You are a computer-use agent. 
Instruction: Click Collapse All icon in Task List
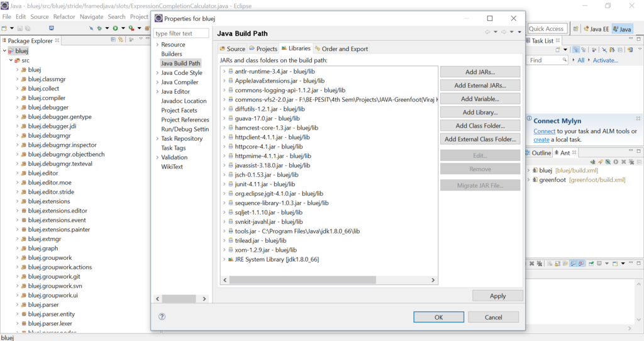pyautogui.click(x=620, y=50)
